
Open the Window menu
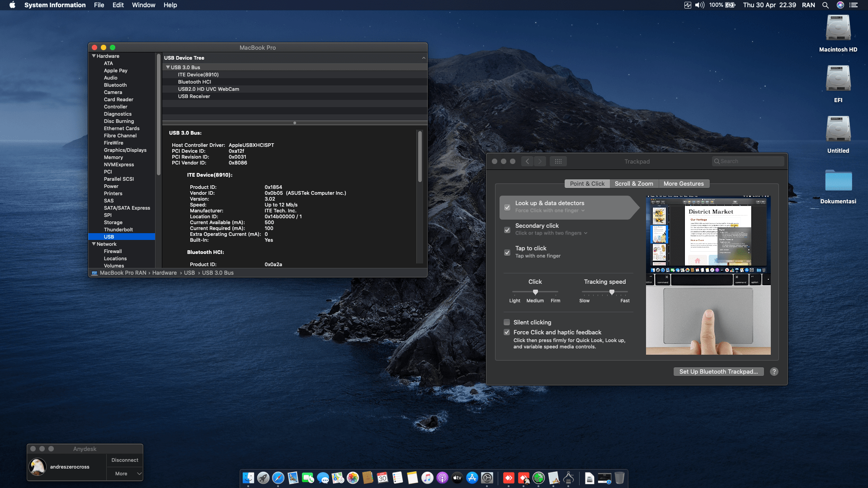click(x=143, y=5)
